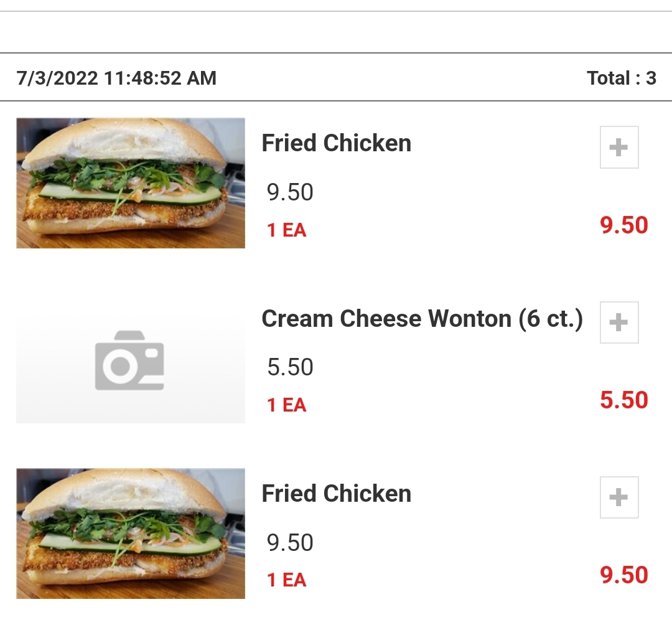Tap the plus icon beside Cream Cheese Wonton
Image resolution: width=672 pixels, height=635 pixels.
tap(619, 322)
